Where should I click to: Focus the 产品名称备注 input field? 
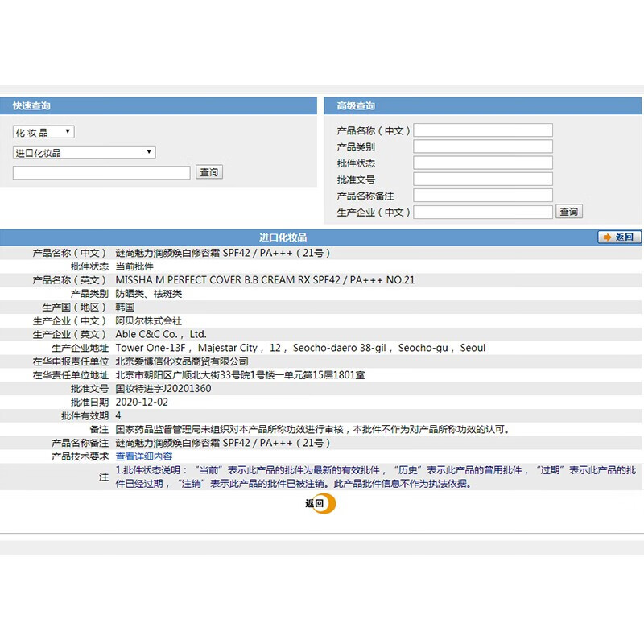coord(483,196)
